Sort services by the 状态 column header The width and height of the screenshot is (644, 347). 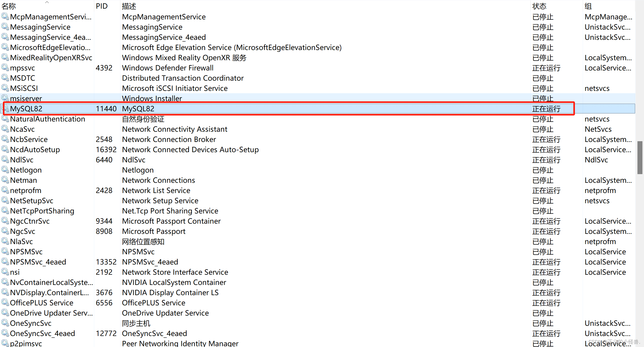(539, 6)
